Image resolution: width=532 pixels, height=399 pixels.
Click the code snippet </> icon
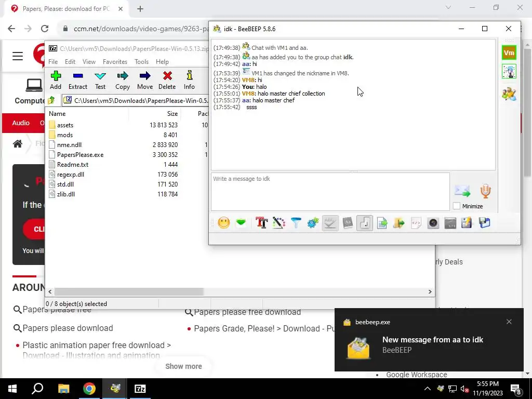tap(416, 223)
